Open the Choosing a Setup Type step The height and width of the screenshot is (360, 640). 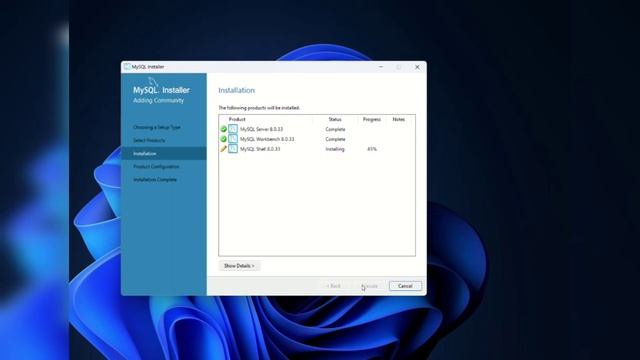pos(157,127)
